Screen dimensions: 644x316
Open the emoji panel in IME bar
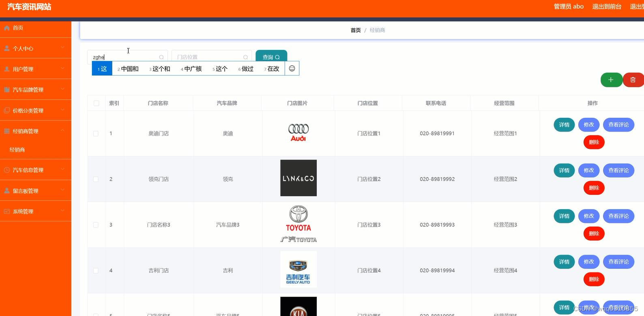pyautogui.click(x=292, y=69)
